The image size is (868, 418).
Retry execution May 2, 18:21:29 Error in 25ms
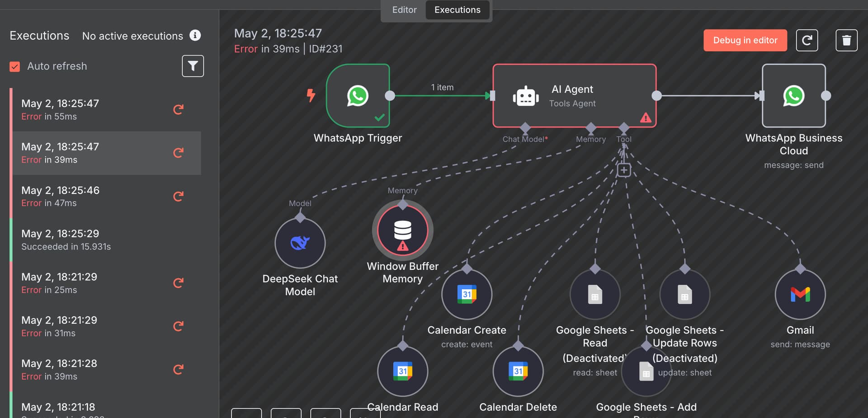(179, 283)
